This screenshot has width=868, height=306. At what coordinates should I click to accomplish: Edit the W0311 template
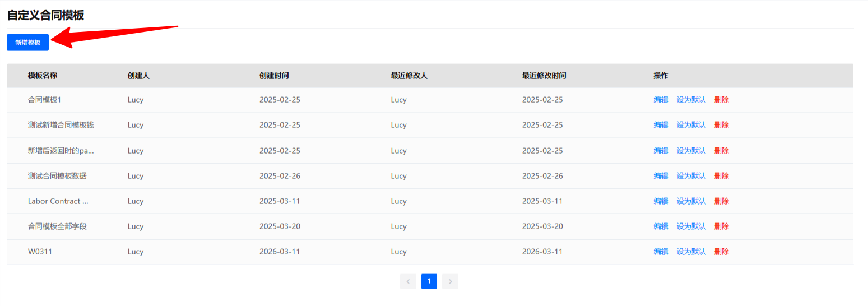[661, 252]
